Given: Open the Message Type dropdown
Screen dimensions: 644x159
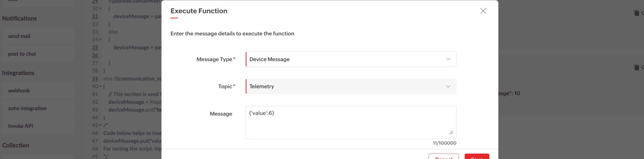Looking at the screenshot, I should coord(351,59).
